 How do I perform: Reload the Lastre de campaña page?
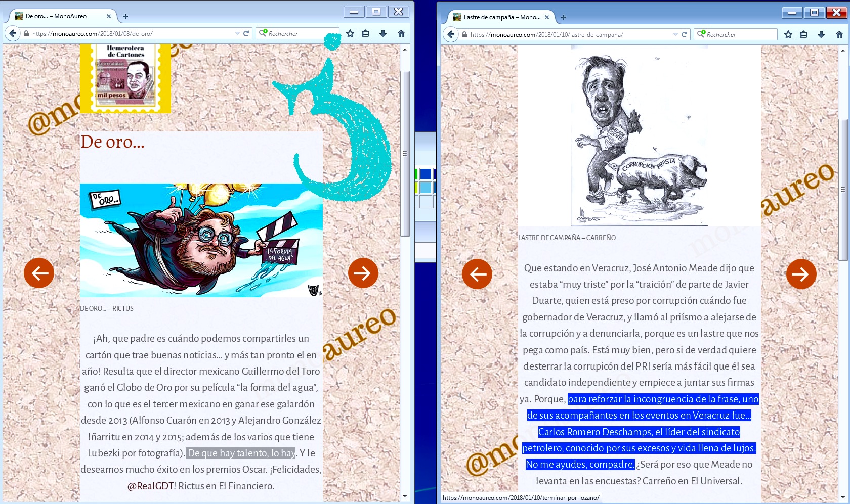coord(685,35)
